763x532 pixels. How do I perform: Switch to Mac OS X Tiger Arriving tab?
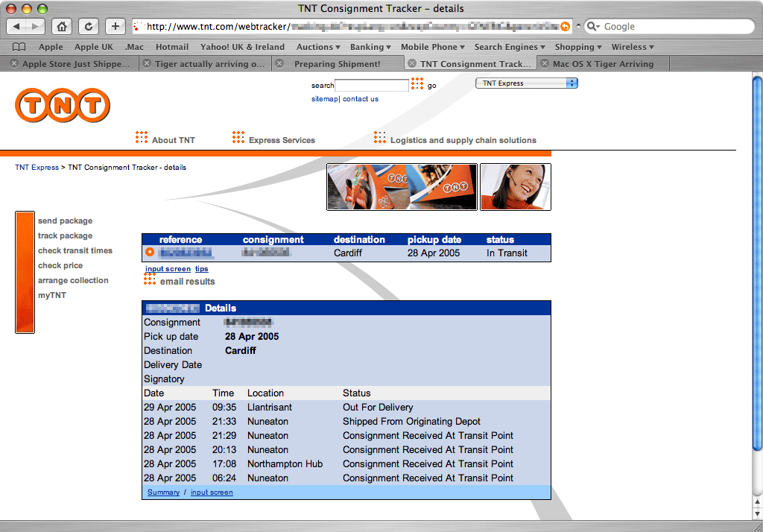click(x=603, y=64)
